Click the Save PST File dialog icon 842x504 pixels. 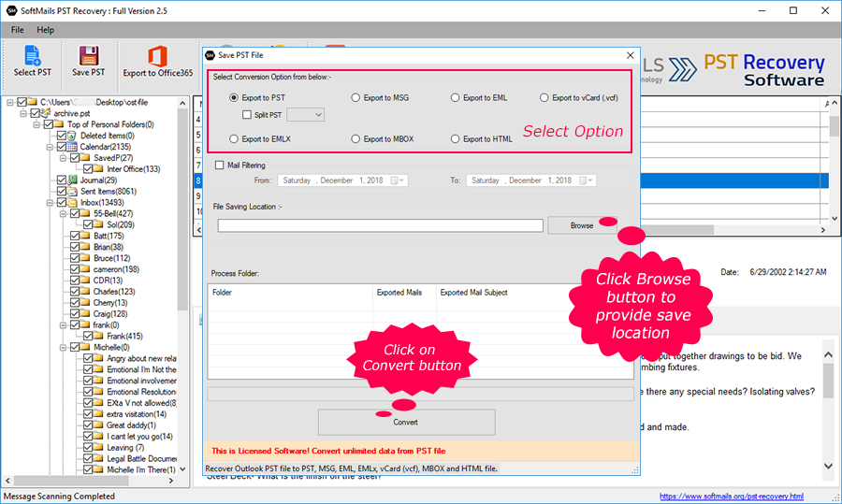tap(210, 55)
